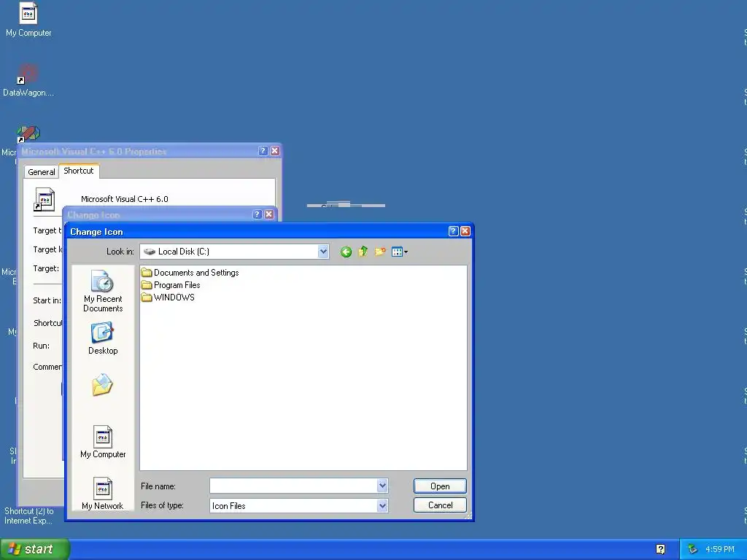This screenshot has height=560, width=747.
Task: Select the Program Files folder
Action: tap(171, 285)
